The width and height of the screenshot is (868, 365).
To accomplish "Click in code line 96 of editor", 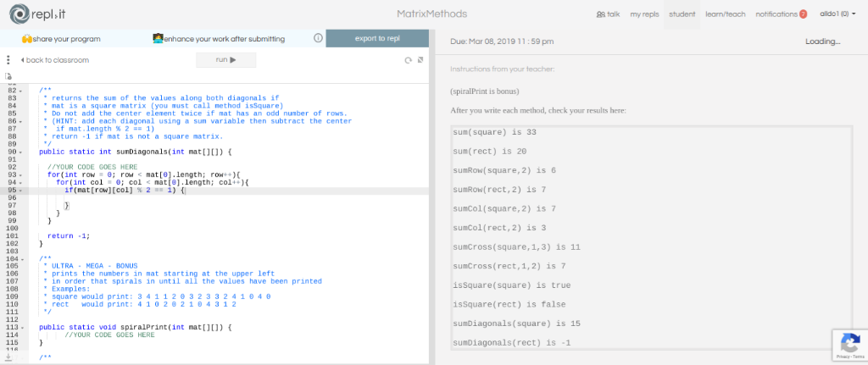I will click(x=229, y=198).
